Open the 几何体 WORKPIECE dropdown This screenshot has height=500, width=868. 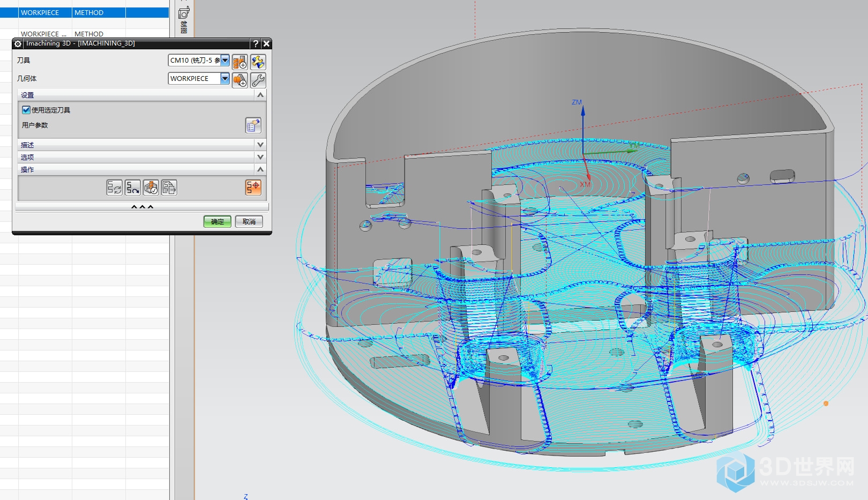tap(225, 79)
